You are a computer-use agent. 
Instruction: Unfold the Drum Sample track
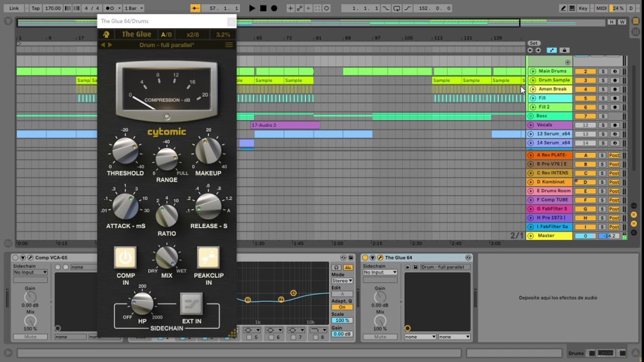pos(533,80)
